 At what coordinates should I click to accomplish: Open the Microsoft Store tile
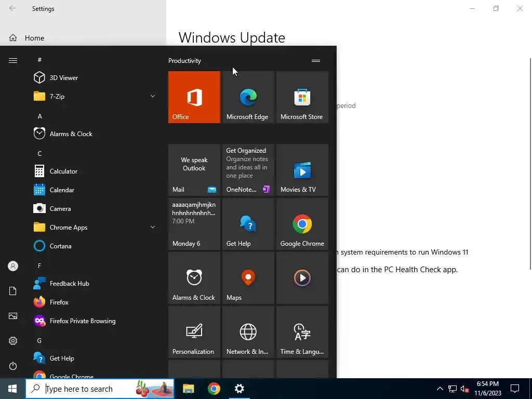[x=302, y=97]
